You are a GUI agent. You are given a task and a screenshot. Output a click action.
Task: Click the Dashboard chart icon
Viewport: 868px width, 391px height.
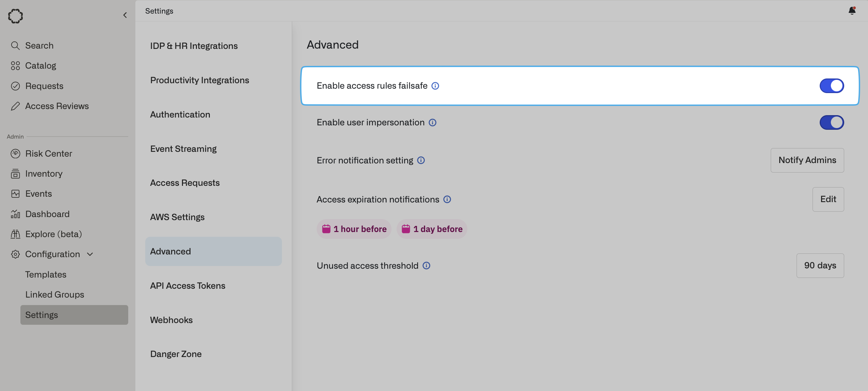(15, 214)
